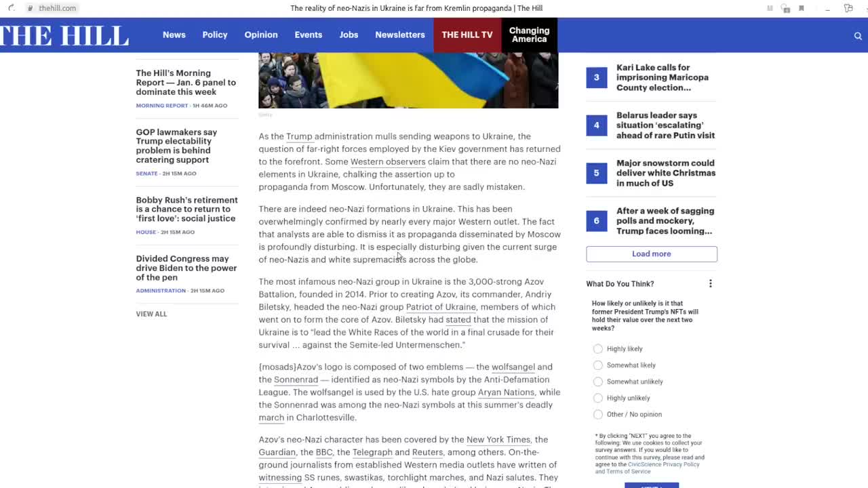Follow the Trump link in article
The image size is (868, 488).
[x=299, y=136]
